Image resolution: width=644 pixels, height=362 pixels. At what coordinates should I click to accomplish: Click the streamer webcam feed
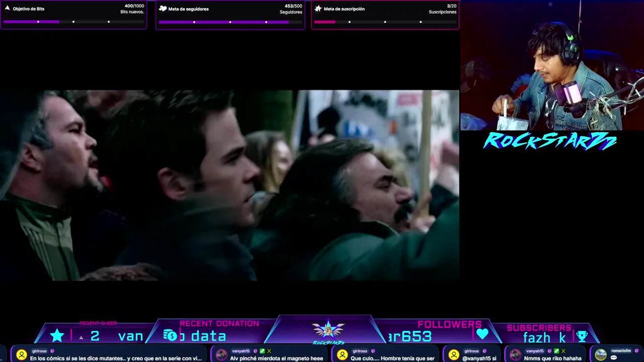[x=552, y=65]
